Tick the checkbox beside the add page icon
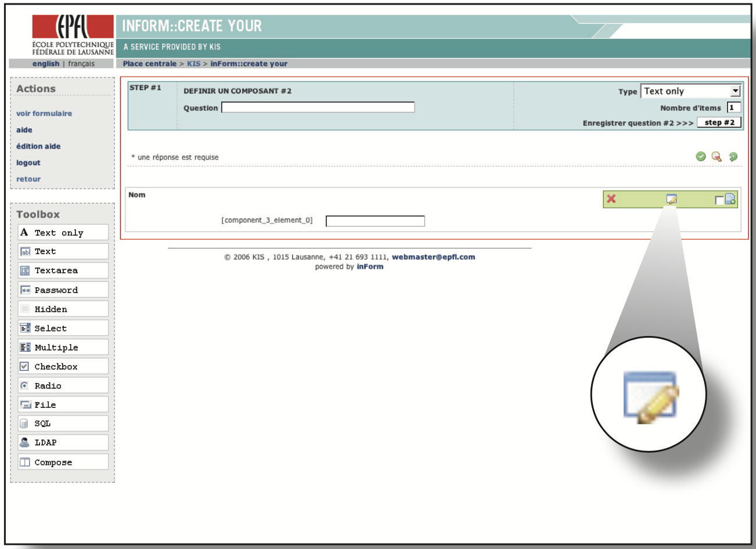 pos(719,200)
